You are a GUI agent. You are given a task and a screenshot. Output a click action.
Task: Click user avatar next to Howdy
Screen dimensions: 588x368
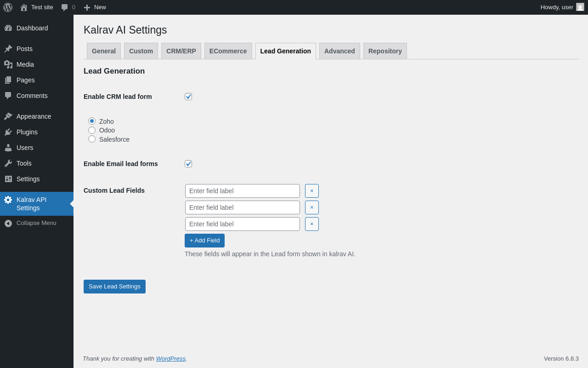point(580,7)
